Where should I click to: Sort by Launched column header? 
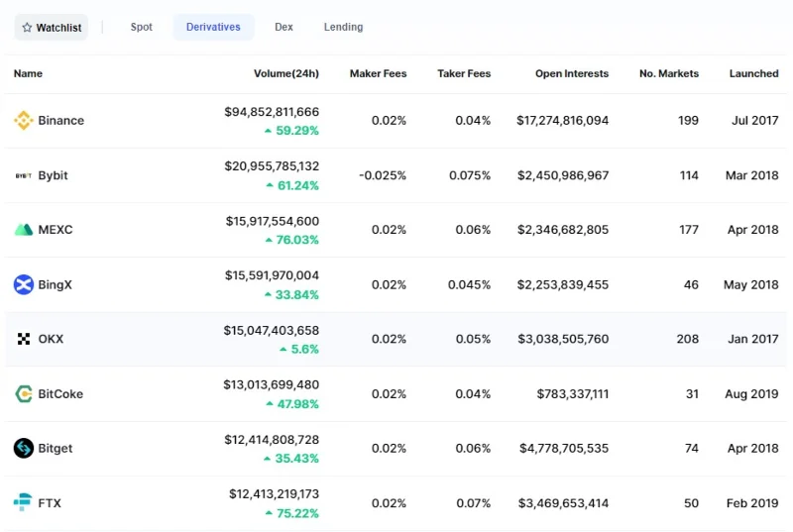pyautogui.click(x=753, y=73)
